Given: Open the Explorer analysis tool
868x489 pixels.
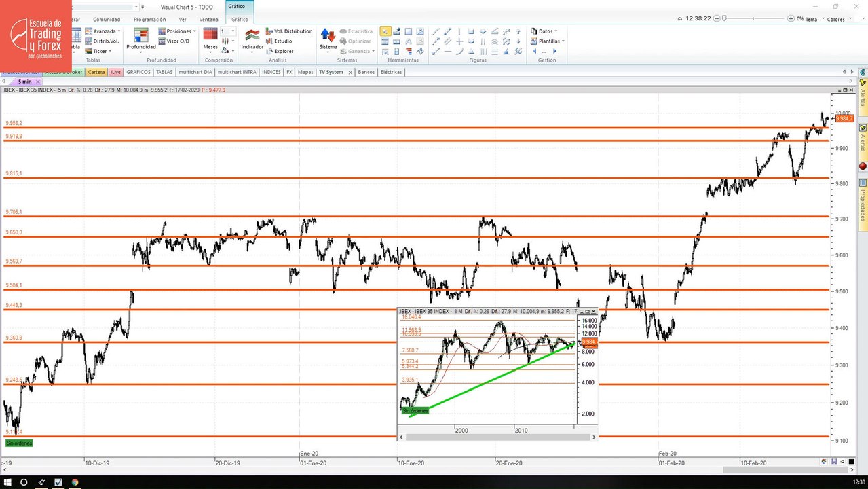Looking at the screenshot, I should (280, 51).
